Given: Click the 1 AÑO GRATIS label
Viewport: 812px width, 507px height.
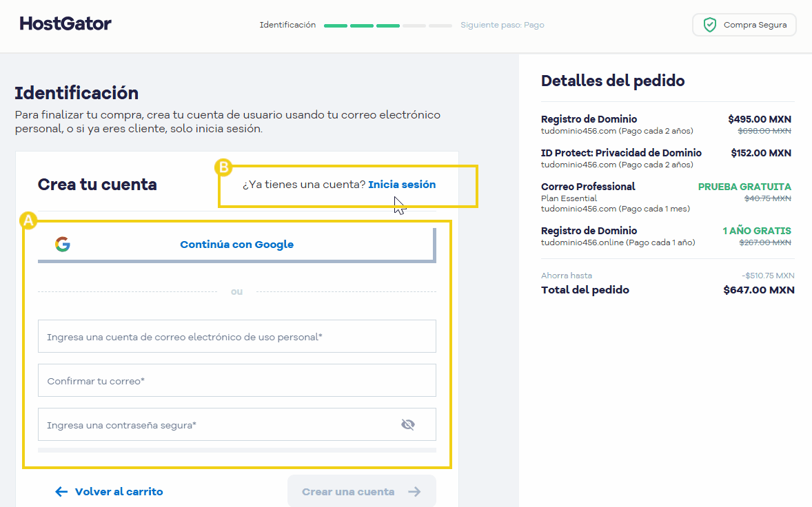Looking at the screenshot, I should (757, 231).
